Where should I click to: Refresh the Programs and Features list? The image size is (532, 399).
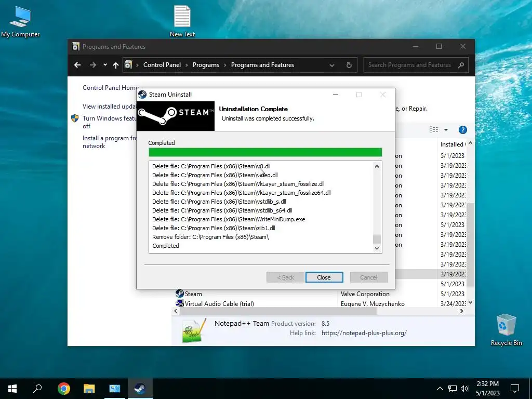click(349, 65)
